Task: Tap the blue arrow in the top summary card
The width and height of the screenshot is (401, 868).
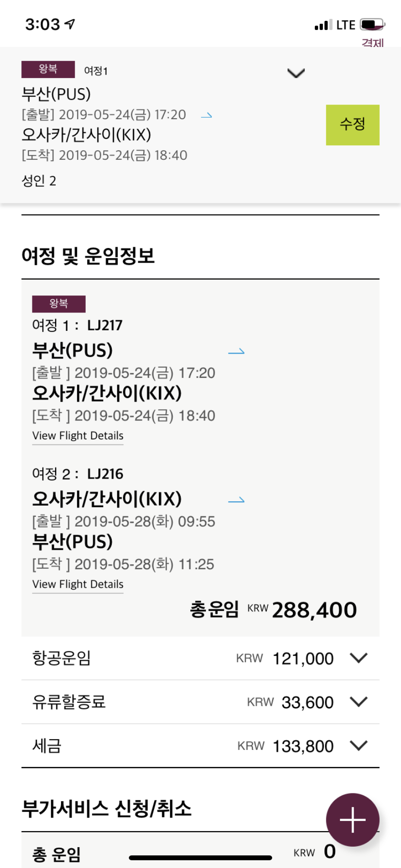Action: (x=207, y=115)
